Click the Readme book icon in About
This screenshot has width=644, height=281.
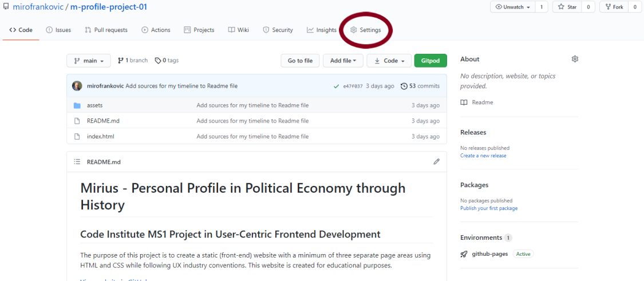coord(464,102)
